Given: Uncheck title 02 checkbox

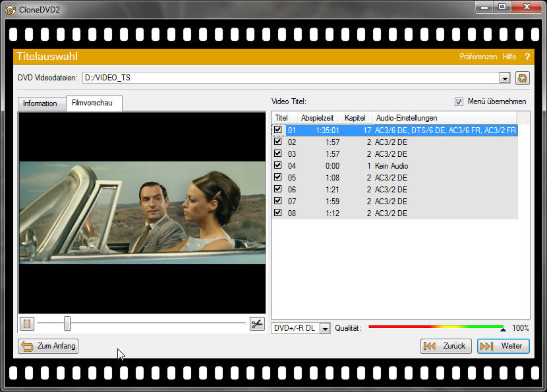Looking at the screenshot, I should pyautogui.click(x=277, y=142).
